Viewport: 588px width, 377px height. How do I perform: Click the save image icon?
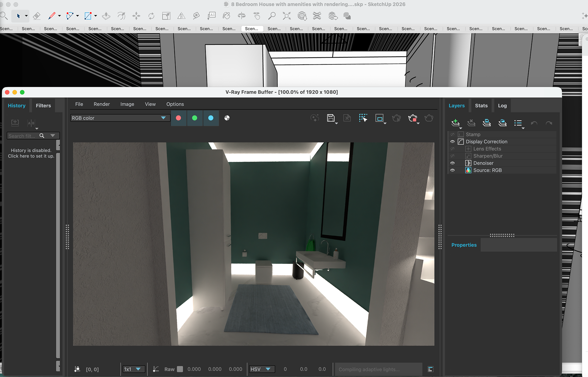(x=330, y=118)
